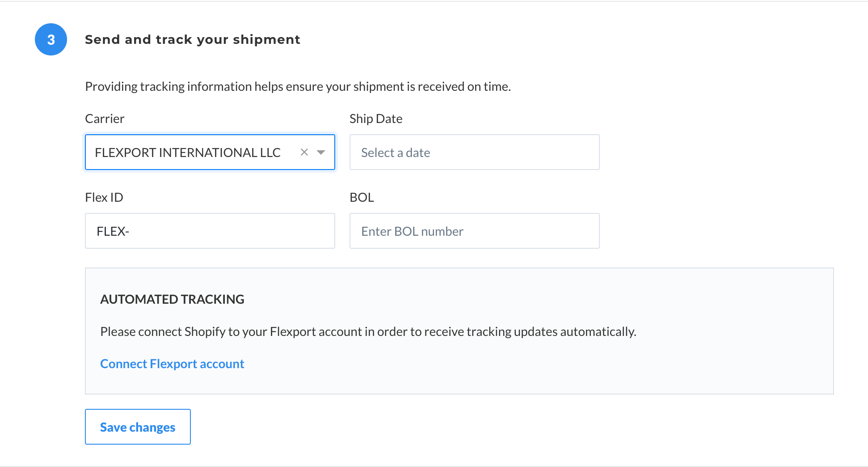Click the clear icon inside the Carrier field

coord(304,152)
